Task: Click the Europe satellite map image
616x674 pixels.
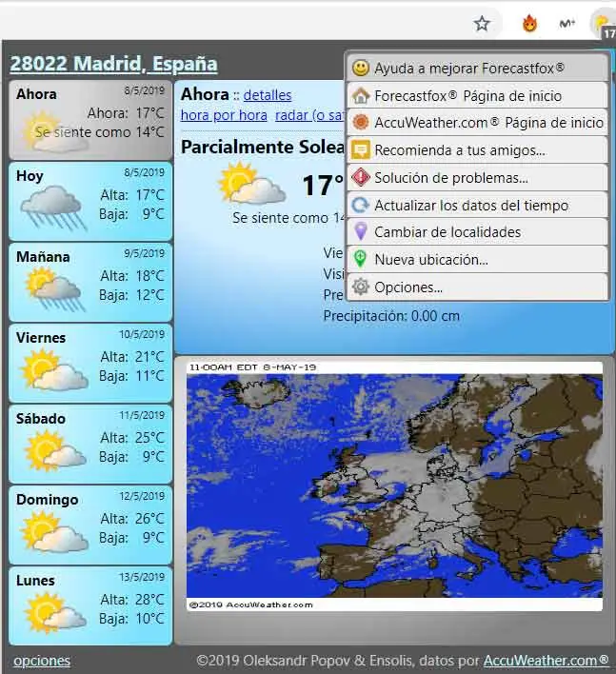Action: [394, 486]
